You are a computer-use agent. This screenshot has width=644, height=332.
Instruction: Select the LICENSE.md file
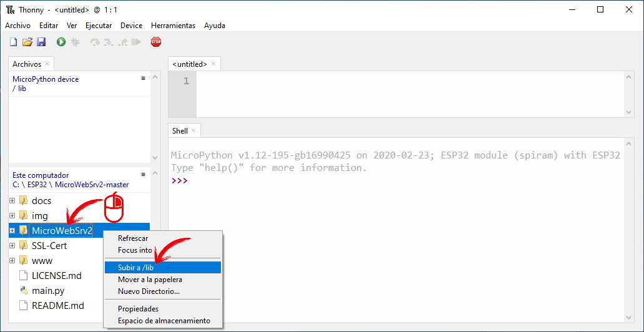tap(57, 275)
